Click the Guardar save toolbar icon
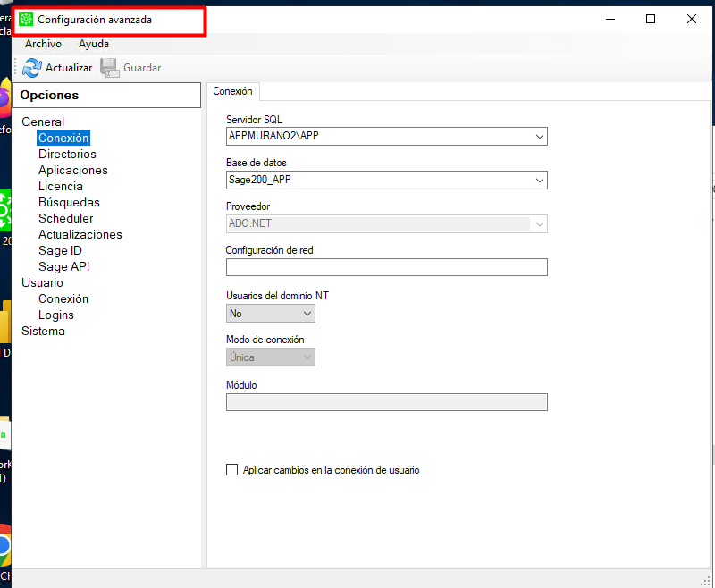Viewport: 715px width, 588px height. tap(109, 68)
